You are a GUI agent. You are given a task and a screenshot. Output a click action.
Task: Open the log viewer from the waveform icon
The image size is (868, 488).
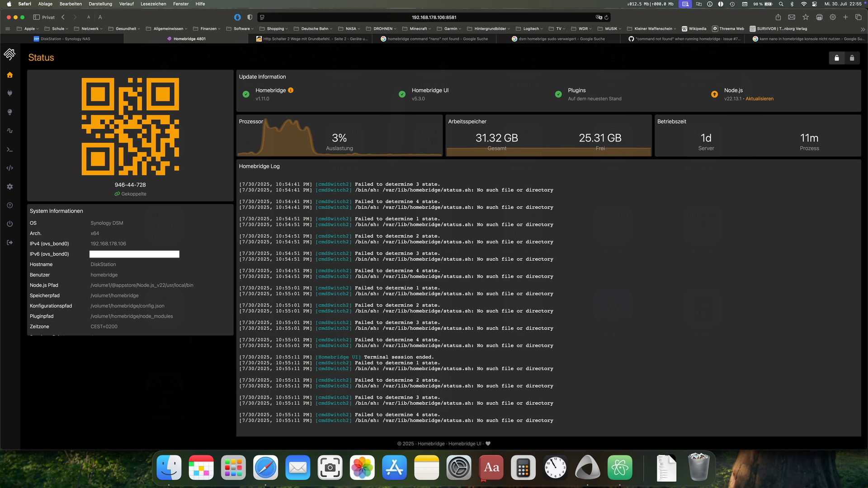9,131
